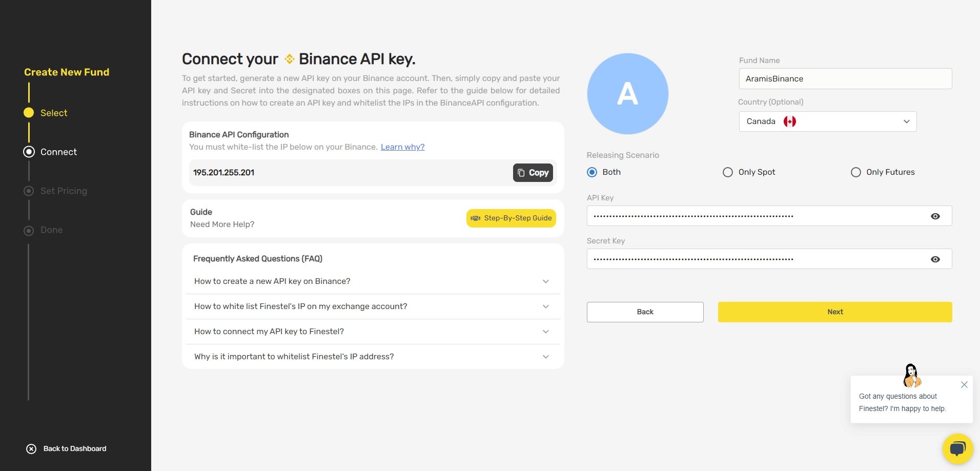Expand 'How to white list Finestel's IP' FAQ
The height and width of the screenshot is (471, 980).
[x=373, y=306]
